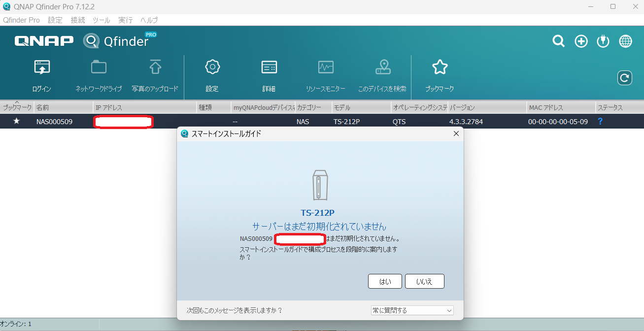644x331 pixels.
Task: Click the blue question mark in the ステータス column
Action: pyautogui.click(x=600, y=121)
